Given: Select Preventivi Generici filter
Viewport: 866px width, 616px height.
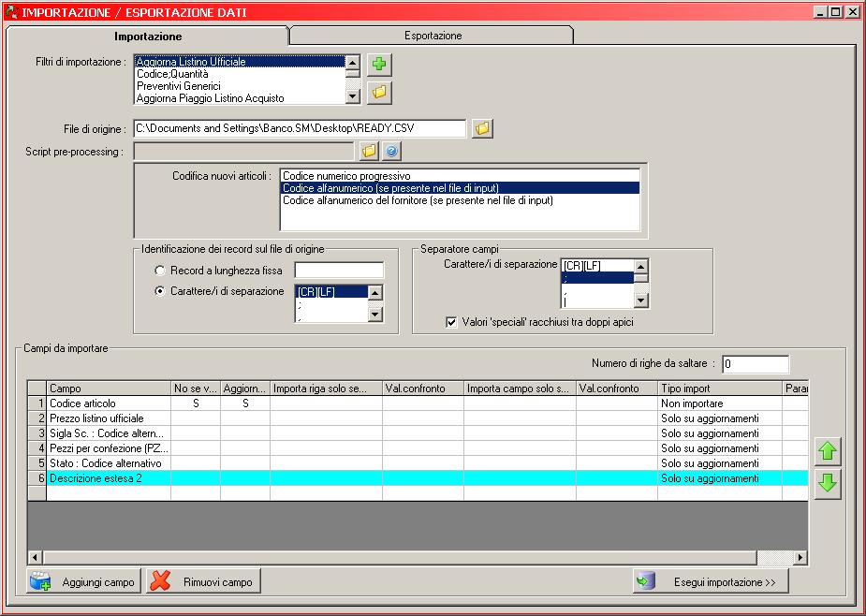Looking at the screenshot, I should [x=241, y=86].
